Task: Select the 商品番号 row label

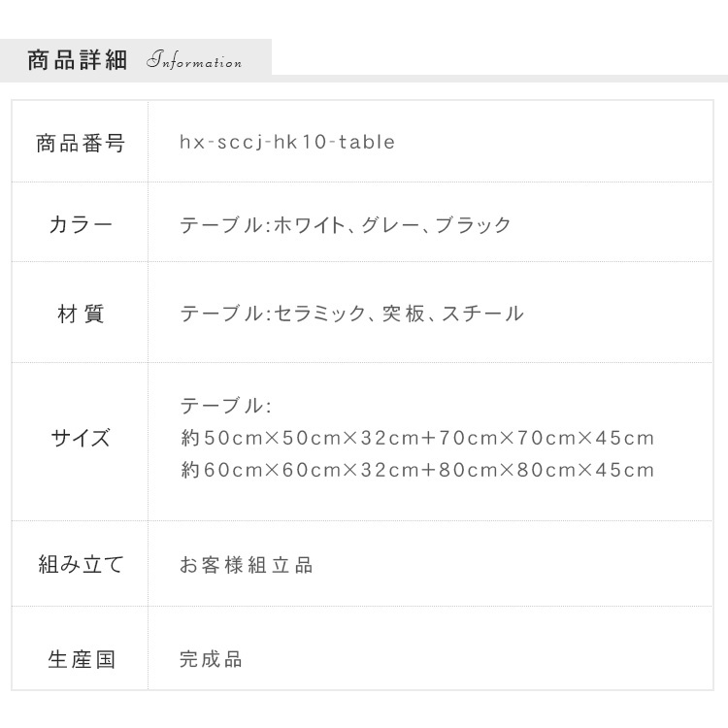Action: pyautogui.click(x=81, y=143)
